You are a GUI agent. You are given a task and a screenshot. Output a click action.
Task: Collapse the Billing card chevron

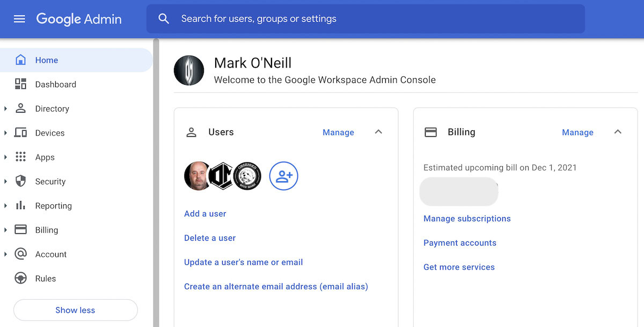click(x=618, y=132)
